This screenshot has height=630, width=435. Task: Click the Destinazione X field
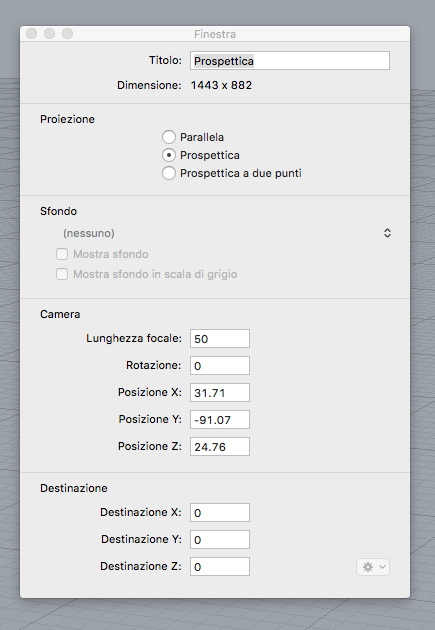[x=220, y=513]
